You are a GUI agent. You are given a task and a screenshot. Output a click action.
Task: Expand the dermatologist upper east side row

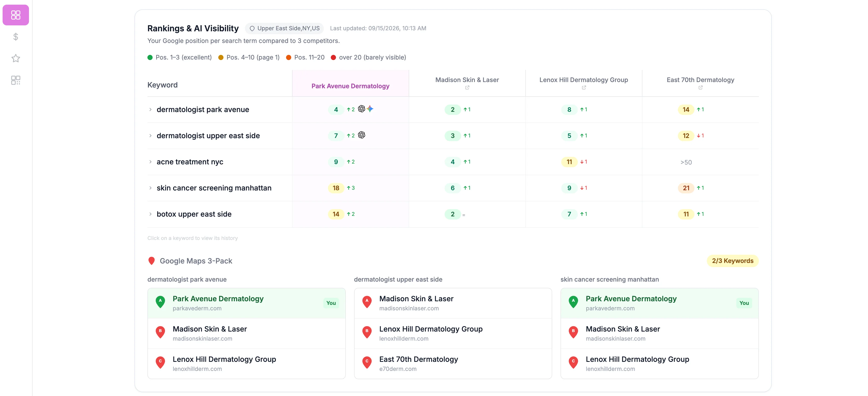coord(150,136)
